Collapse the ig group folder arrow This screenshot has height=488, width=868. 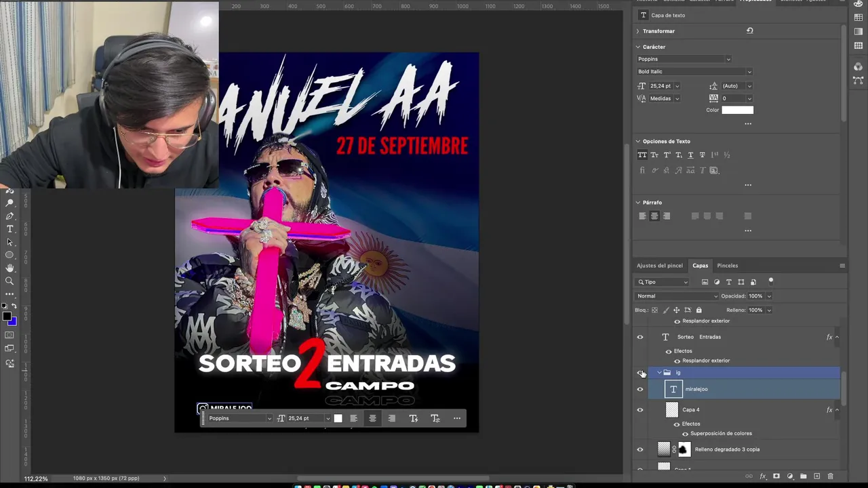pyautogui.click(x=659, y=373)
